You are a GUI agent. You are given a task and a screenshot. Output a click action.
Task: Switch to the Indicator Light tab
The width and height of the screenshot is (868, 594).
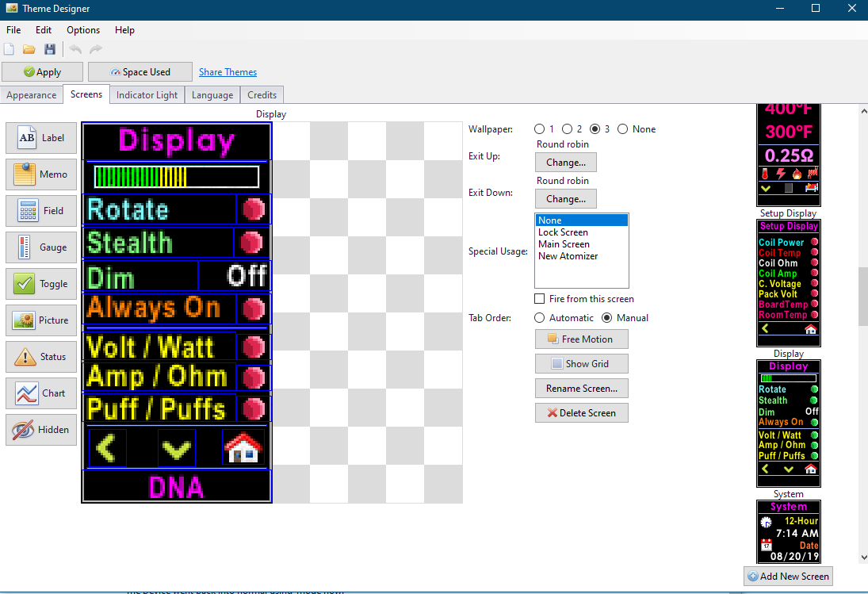pyautogui.click(x=147, y=95)
